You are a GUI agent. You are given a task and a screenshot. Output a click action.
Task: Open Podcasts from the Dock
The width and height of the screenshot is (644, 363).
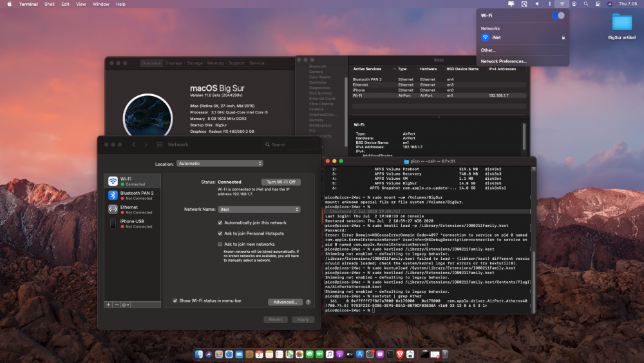(339, 354)
